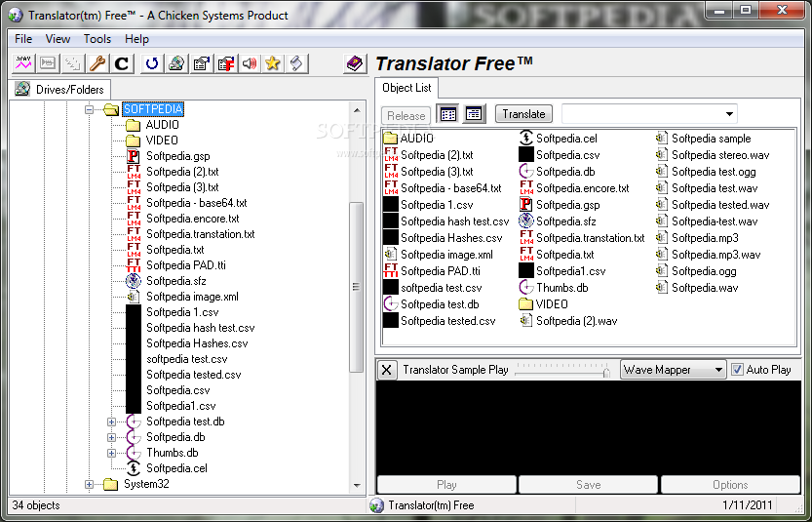
Task: Select Softpedia test.ogg in the Object List
Action: coord(714,172)
